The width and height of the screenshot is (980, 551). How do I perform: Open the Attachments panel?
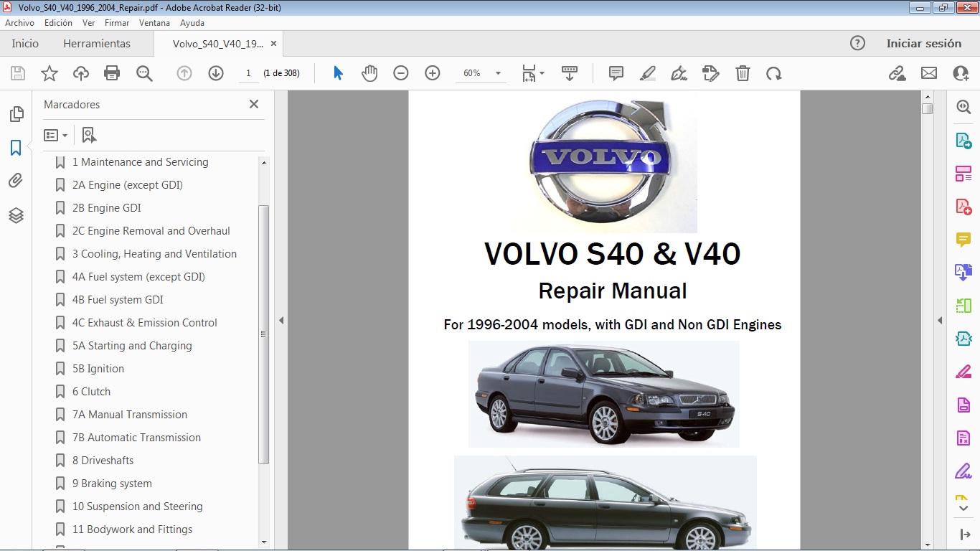tap(16, 180)
